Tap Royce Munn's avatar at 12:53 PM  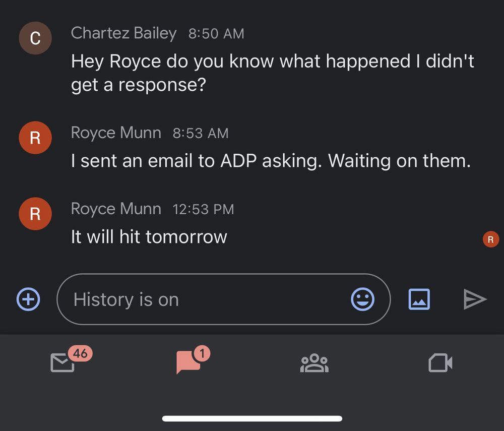35,214
